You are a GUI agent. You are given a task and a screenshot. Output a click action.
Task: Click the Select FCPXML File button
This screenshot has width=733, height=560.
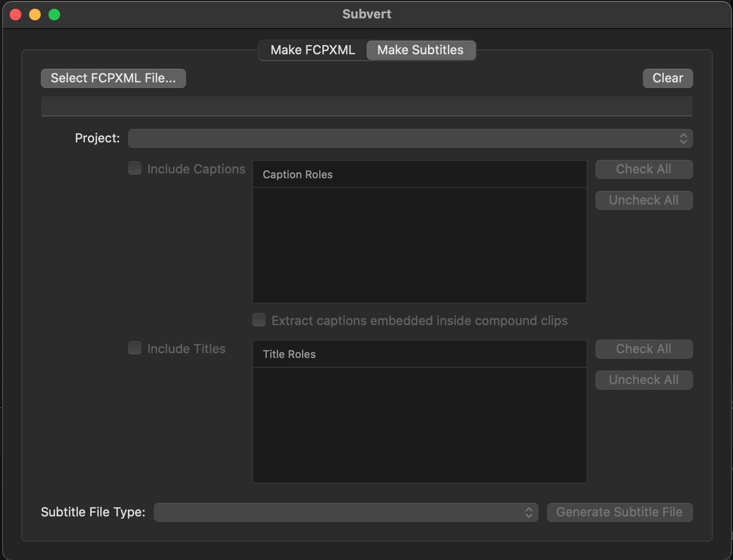[x=113, y=78]
